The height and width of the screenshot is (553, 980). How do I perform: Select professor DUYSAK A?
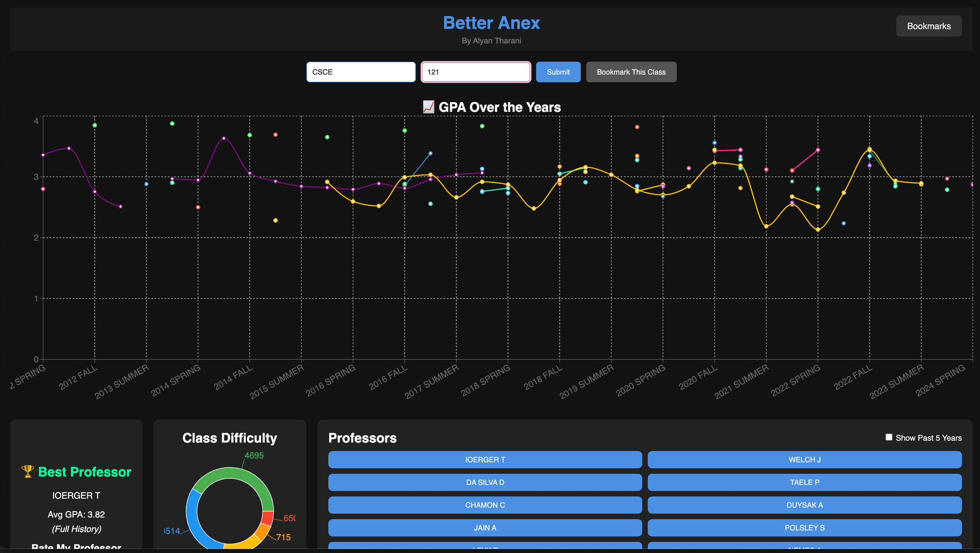[x=804, y=505]
